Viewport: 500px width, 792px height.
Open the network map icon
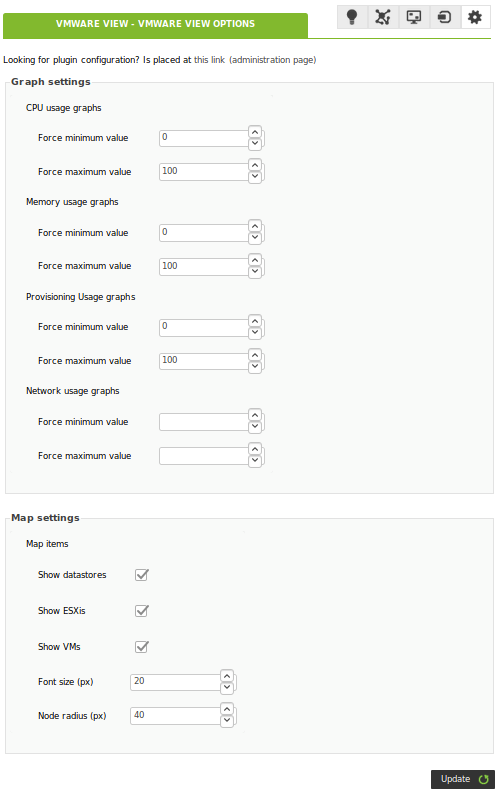[x=383, y=17]
